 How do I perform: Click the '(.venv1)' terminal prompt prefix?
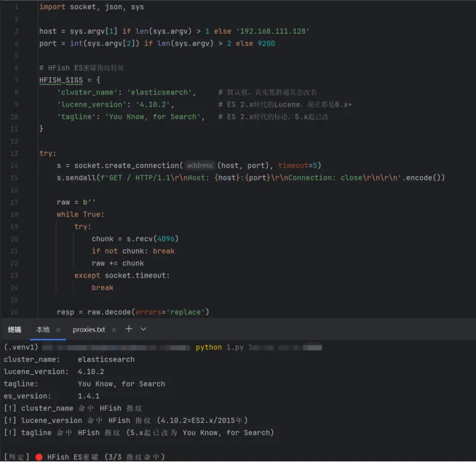click(x=21, y=348)
